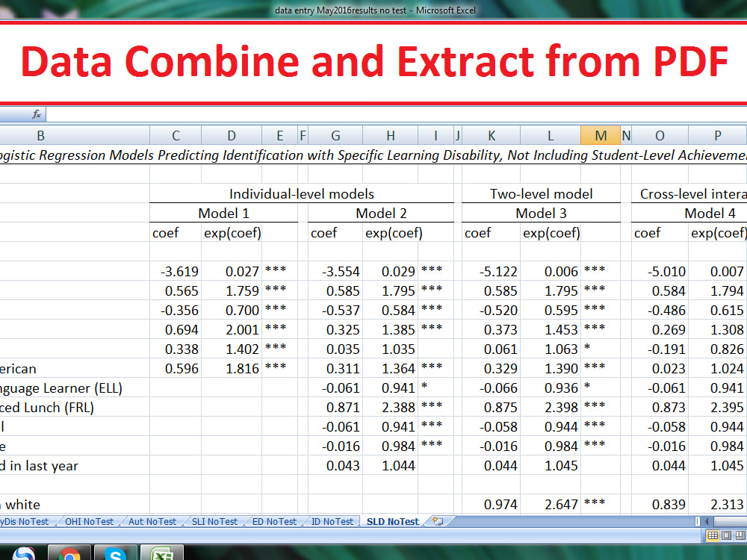Select the cell with value 1.816
This screenshot has width=747, height=560.
click(231, 369)
